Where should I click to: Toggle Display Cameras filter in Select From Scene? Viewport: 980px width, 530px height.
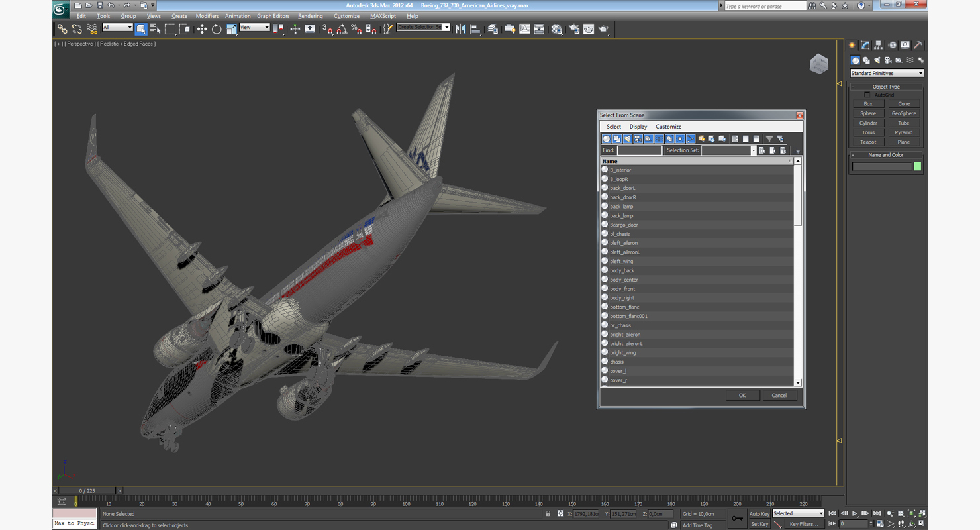(638, 139)
